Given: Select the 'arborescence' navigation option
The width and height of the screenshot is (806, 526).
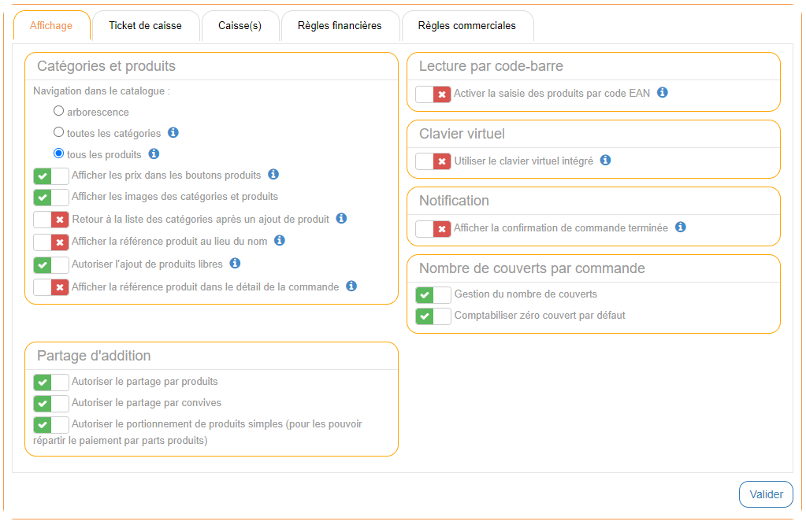Looking at the screenshot, I should click(59, 112).
